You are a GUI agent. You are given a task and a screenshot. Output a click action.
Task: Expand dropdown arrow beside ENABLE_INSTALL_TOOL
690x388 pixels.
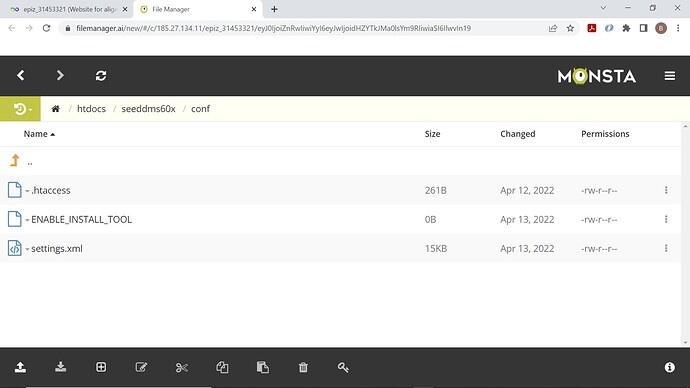point(27,220)
